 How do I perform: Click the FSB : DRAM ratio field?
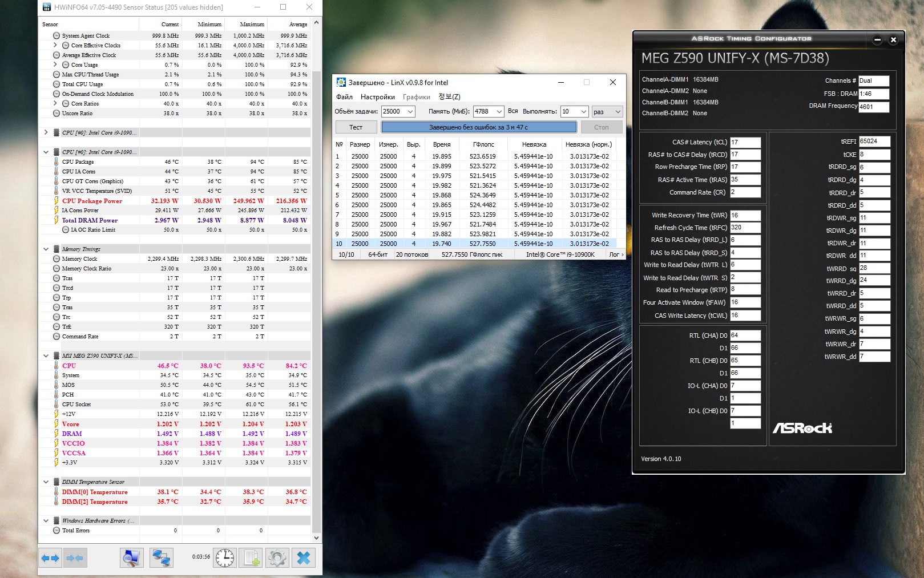[x=873, y=94]
